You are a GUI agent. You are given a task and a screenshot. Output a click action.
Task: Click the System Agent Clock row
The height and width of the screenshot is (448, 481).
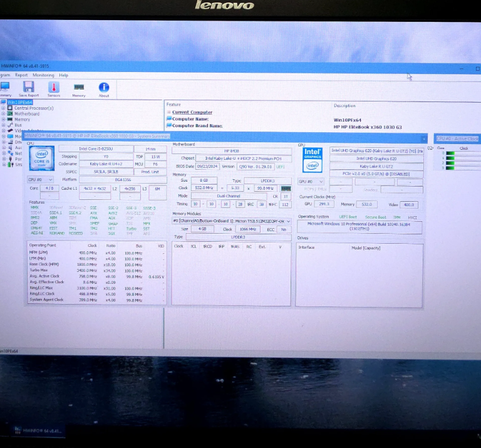[x=96, y=300]
